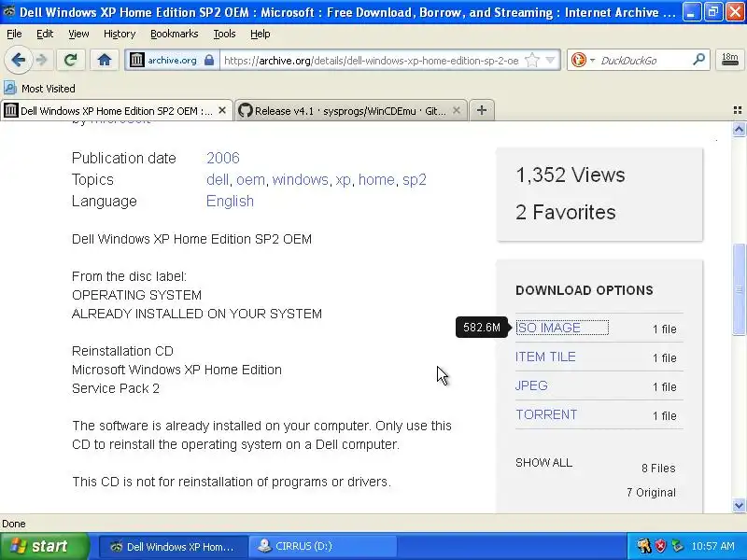This screenshot has height=560, width=747.
Task: Close the Dell Windows XP Home Edition tab
Action: tap(222, 110)
